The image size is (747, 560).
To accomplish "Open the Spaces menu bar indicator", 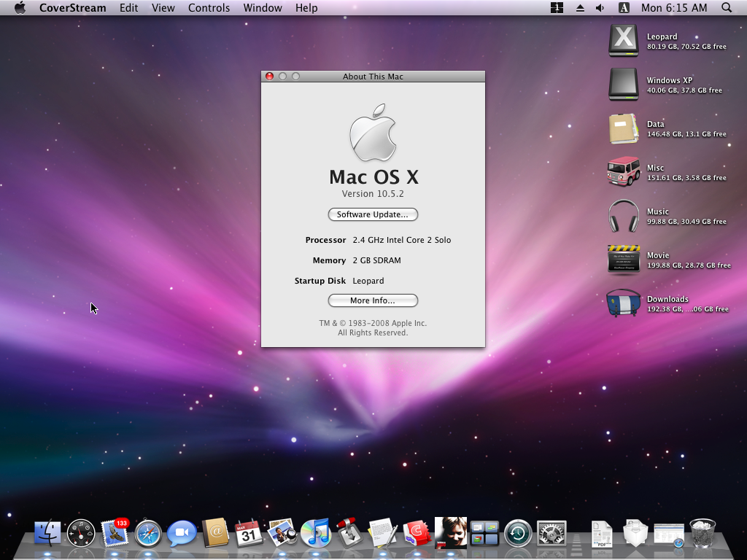I will pos(557,7).
